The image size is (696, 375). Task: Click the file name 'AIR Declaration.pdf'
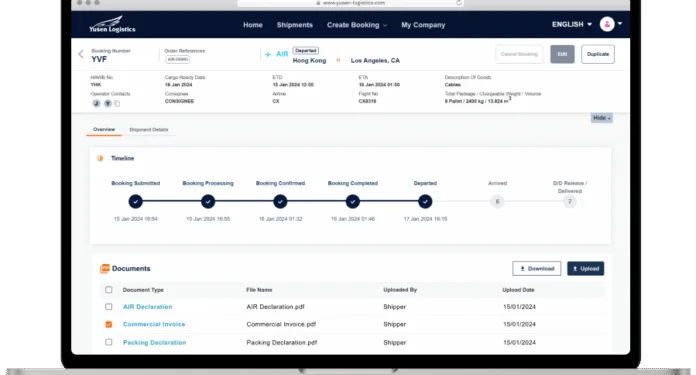tap(276, 307)
